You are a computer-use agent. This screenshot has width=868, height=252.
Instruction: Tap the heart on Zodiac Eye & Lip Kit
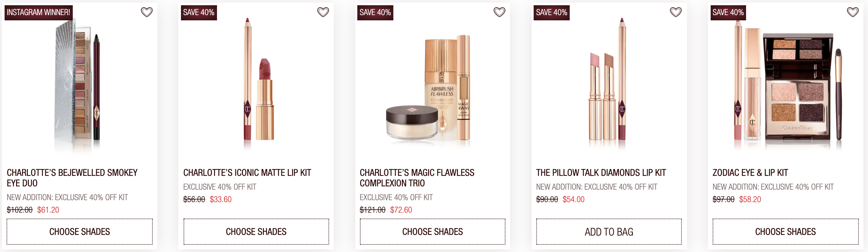click(853, 12)
